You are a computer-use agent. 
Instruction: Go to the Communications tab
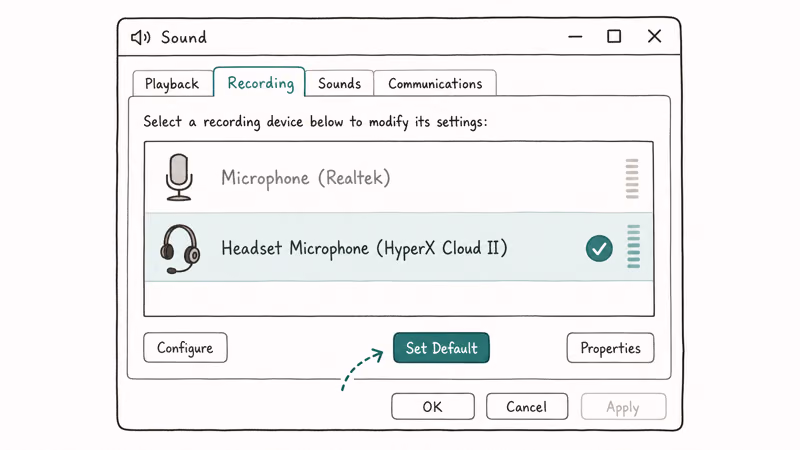tap(435, 84)
